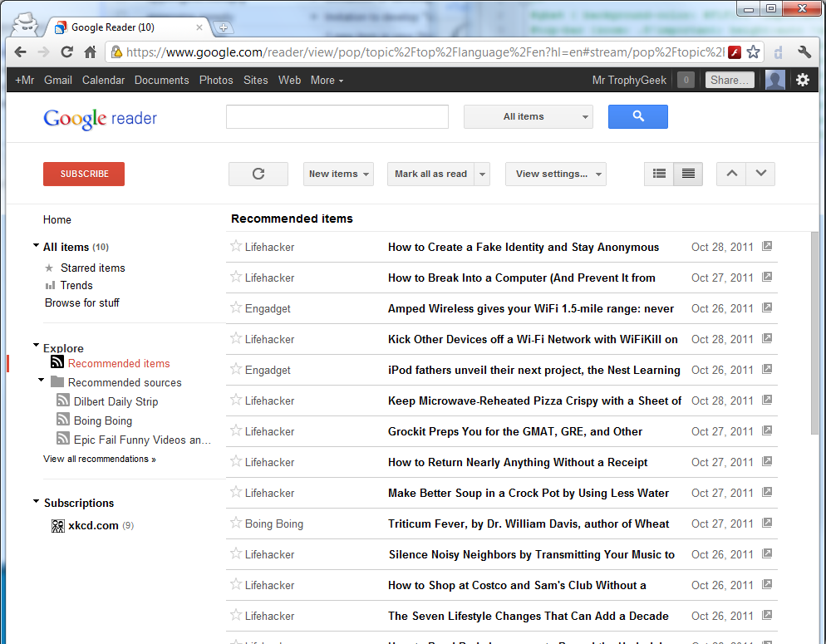Collapse the 'All items' section triangle
Image resolution: width=826 pixels, height=644 pixels.
pyautogui.click(x=36, y=245)
